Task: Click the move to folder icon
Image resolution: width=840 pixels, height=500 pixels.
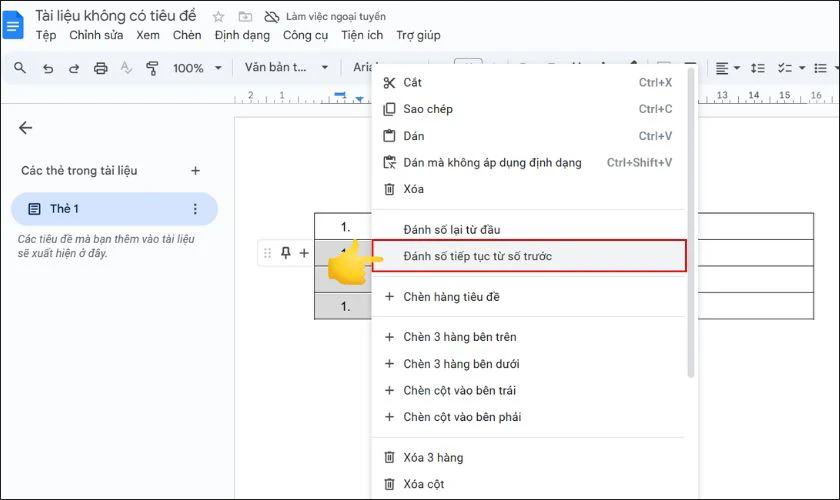Action: click(245, 17)
